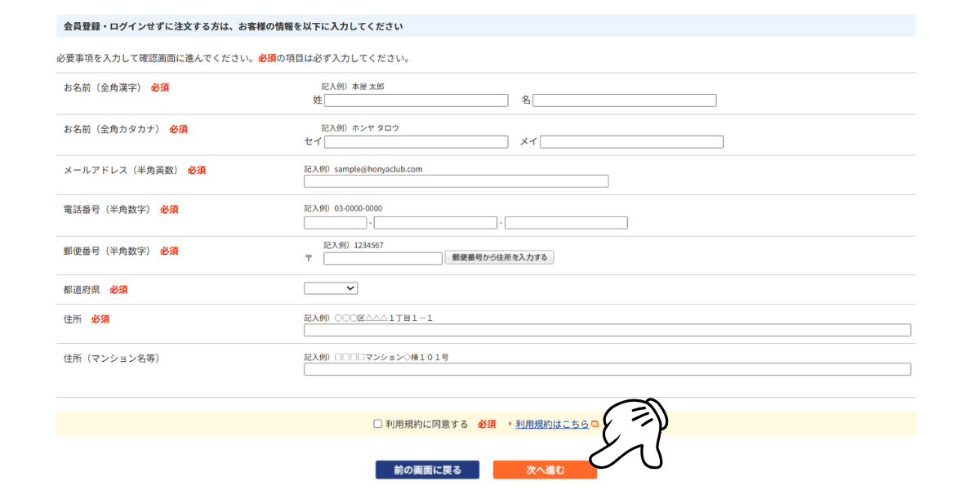The height and width of the screenshot is (490, 980).
Task: Click the postal code field beside 〒
Action: pyautogui.click(x=382, y=257)
